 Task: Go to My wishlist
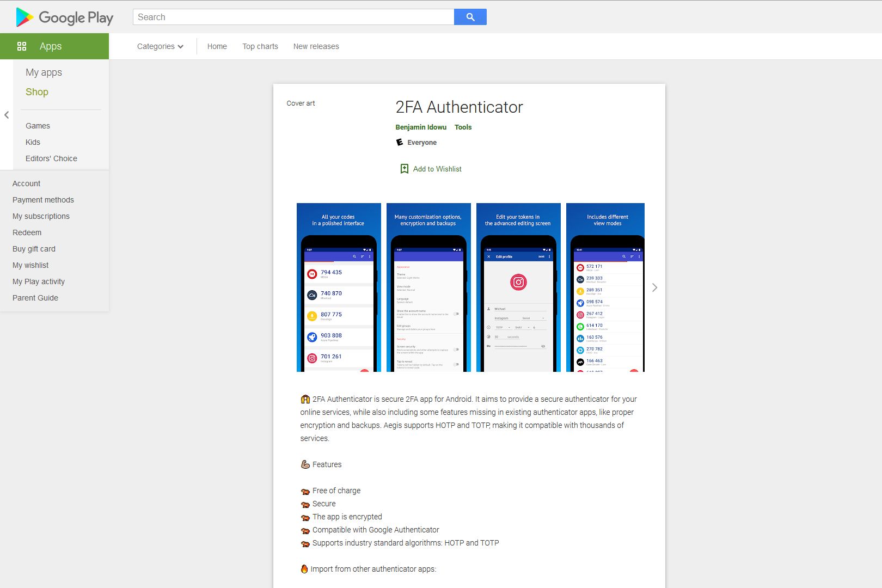30,265
